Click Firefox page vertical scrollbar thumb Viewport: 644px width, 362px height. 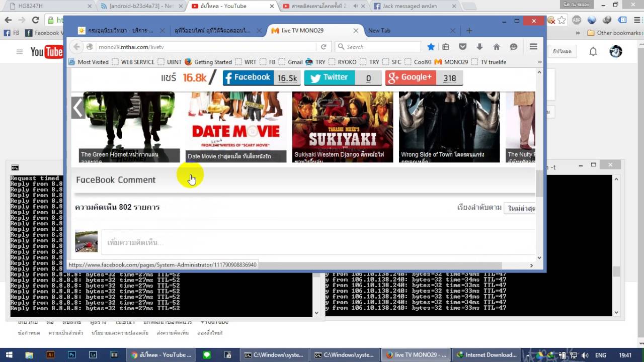tap(539, 184)
